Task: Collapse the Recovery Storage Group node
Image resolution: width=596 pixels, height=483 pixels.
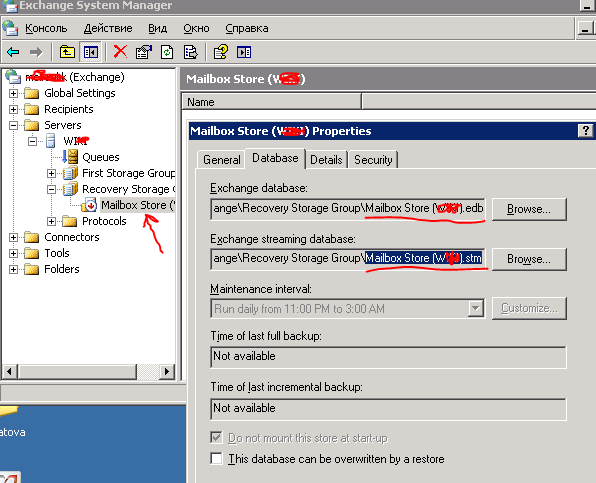Action: coord(51,189)
